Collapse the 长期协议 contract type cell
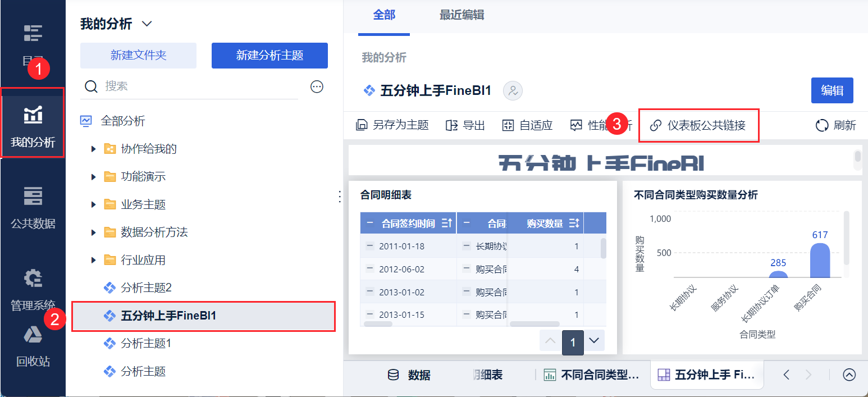The height and width of the screenshot is (397, 868). pos(467,246)
